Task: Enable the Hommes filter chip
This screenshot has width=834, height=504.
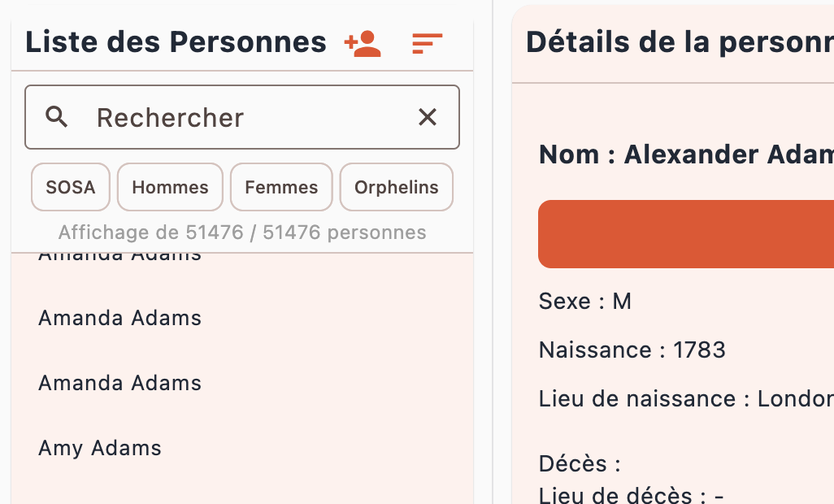Action: 170,187
